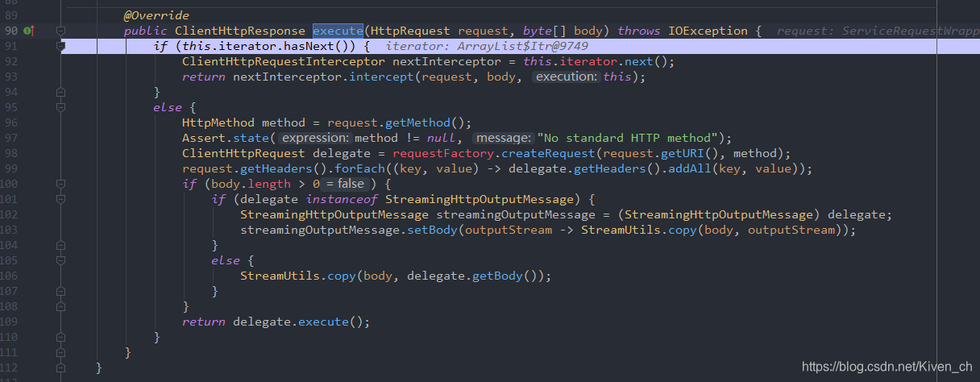Click line number 99 in the gutter
This screenshot has height=382, width=980.
pos(10,168)
